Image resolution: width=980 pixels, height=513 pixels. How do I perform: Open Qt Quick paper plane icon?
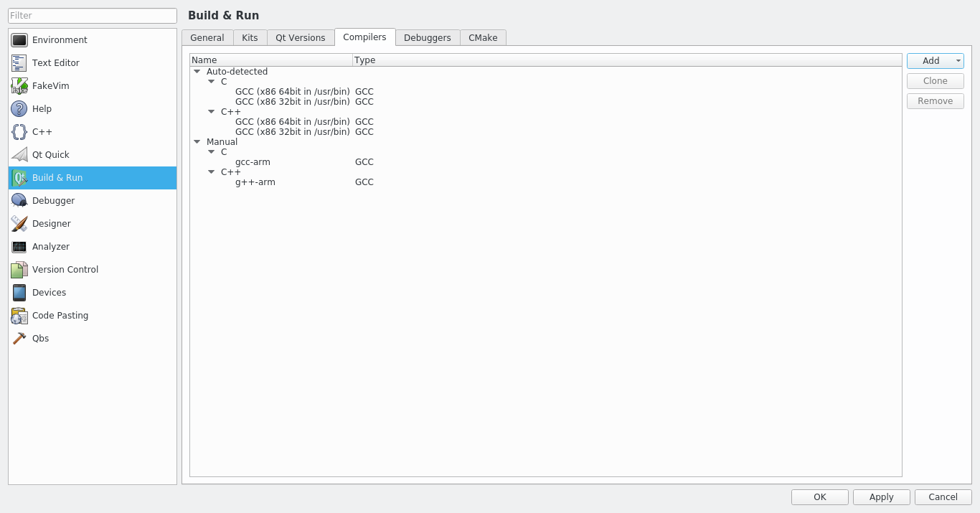(19, 155)
